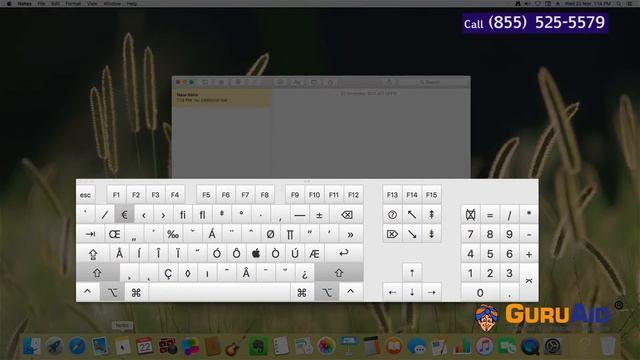Click the right arrow key
The height and width of the screenshot is (360, 640).
click(431, 292)
